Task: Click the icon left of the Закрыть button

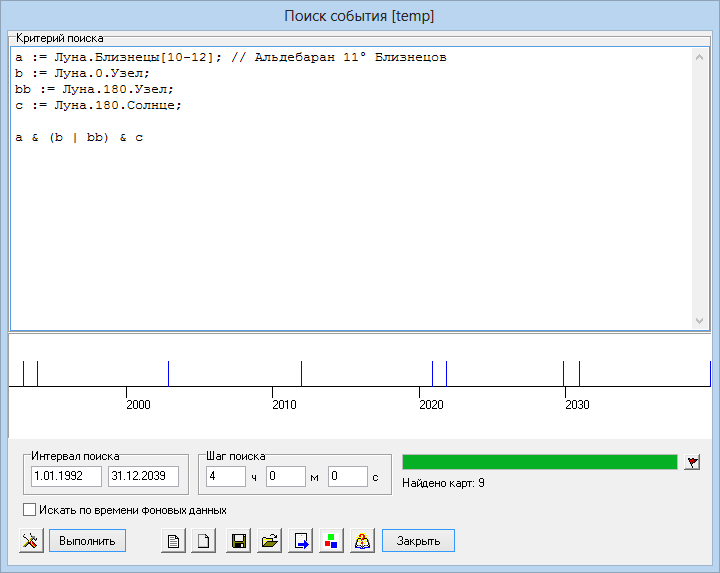Action: (x=363, y=541)
